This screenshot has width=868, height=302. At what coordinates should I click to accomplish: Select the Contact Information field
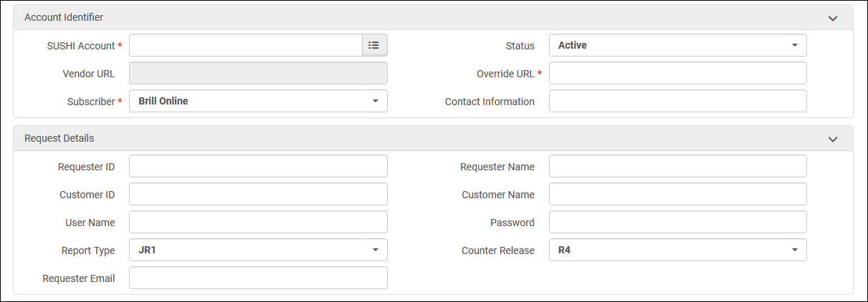[x=677, y=101]
